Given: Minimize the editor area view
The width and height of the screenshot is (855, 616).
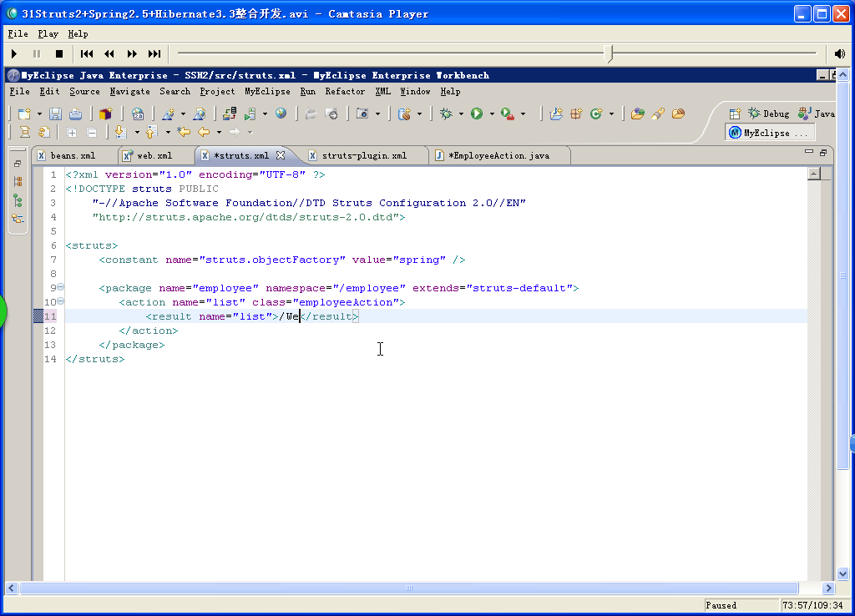Looking at the screenshot, I should click(x=808, y=152).
